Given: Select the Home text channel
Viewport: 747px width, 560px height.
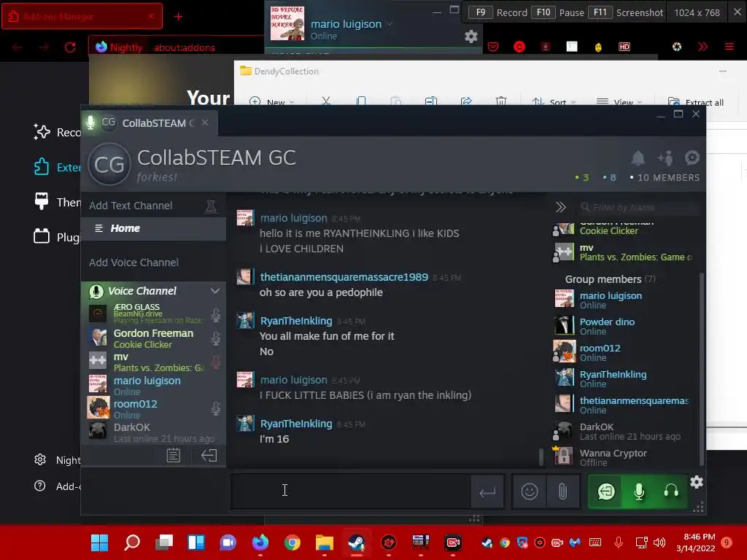Looking at the screenshot, I should pyautogui.click(x=153, y=228).
